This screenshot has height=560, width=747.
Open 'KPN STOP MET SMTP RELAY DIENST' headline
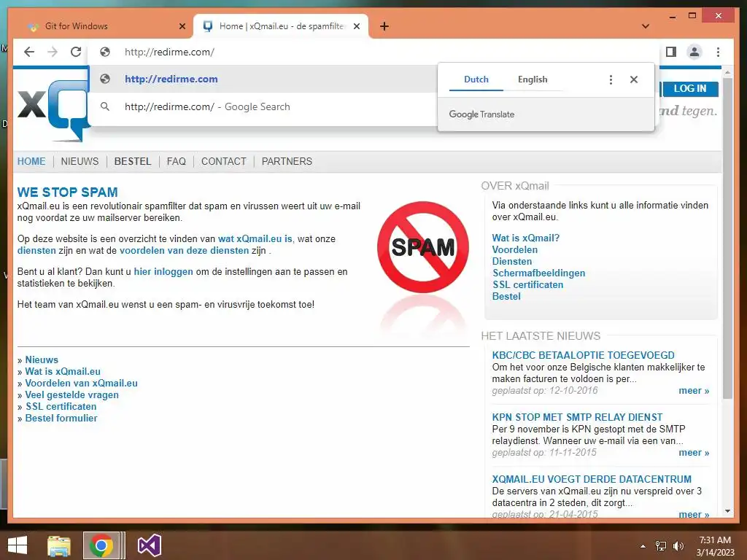(577, 417)
